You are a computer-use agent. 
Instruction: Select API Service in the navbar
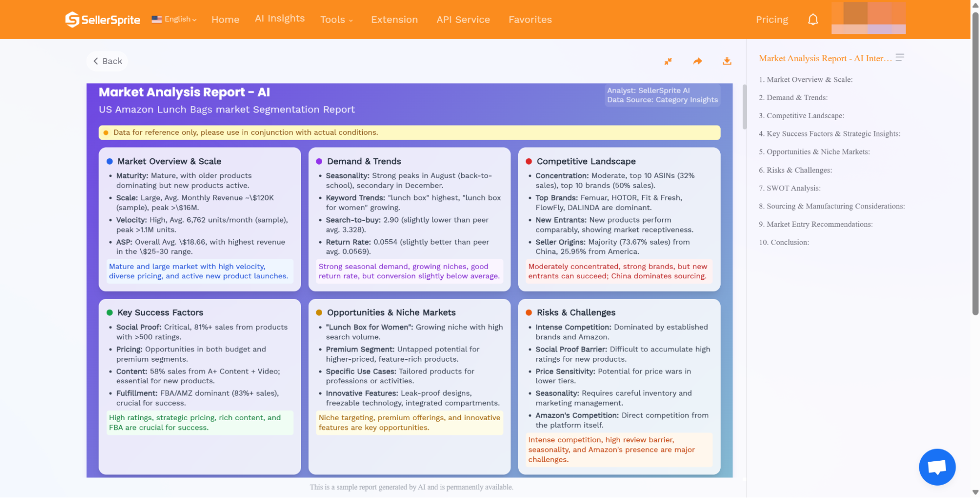[x=463, y=20]
